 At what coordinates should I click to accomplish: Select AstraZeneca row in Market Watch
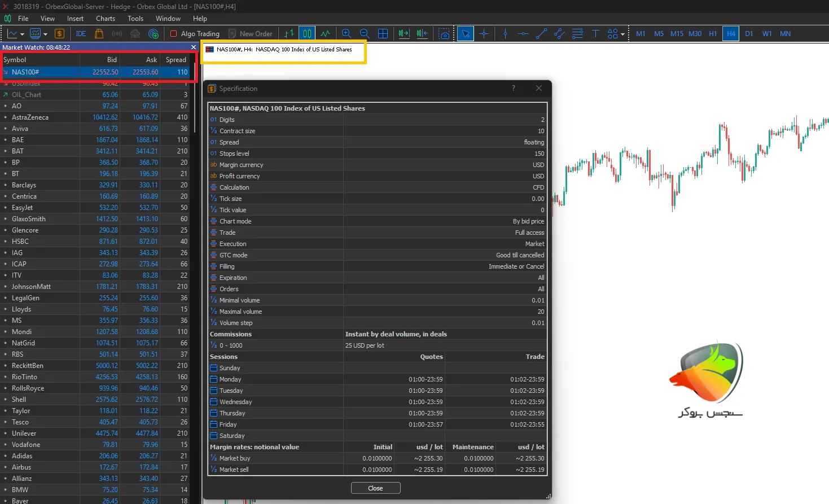pos(30,117)
